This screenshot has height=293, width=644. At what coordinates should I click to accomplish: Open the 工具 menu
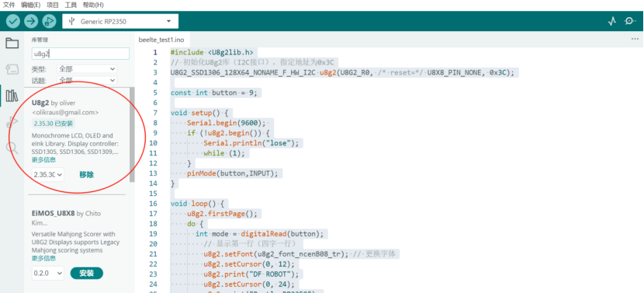(x=71, y=5)
